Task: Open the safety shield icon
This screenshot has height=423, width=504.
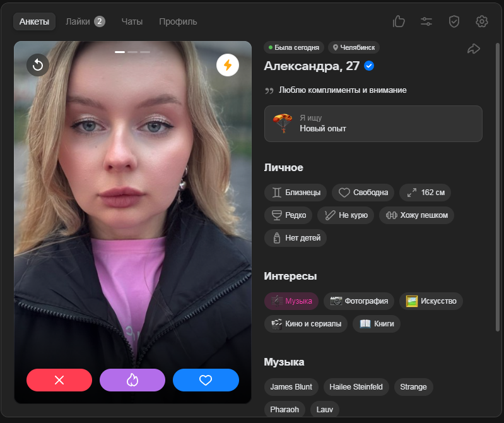Action: click(x=454, y=21)
